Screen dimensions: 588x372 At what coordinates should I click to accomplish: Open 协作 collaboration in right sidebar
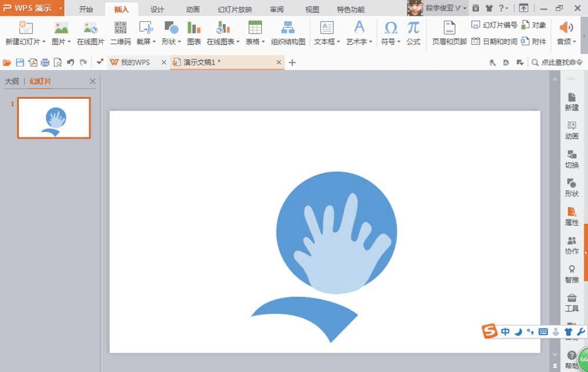coord(572,246)
